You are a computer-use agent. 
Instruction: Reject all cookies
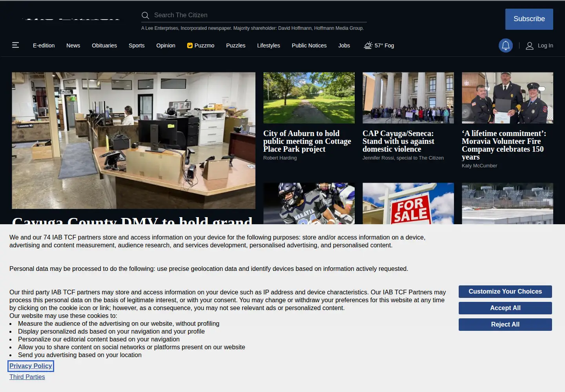coord(505,325)
